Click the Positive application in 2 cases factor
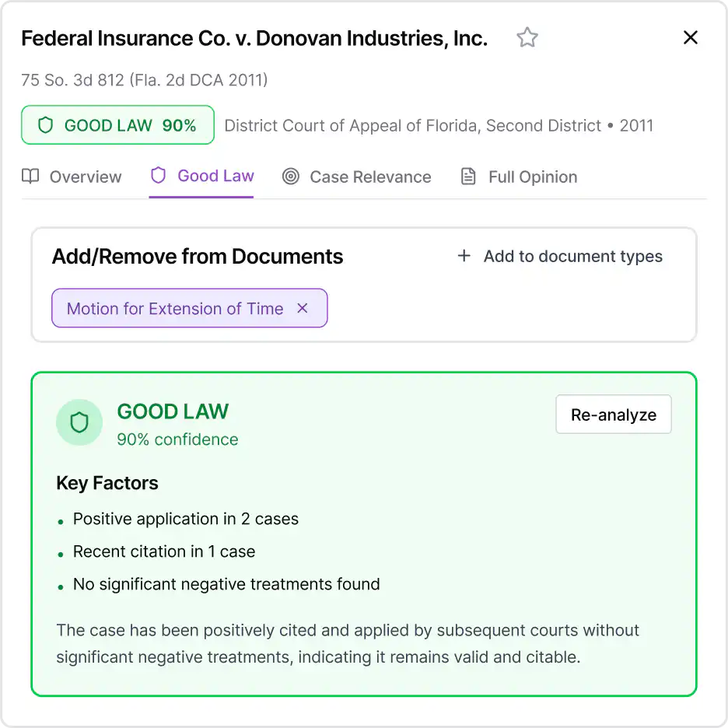Viewport: 728px width, 728px height. [x=185, y=519]
